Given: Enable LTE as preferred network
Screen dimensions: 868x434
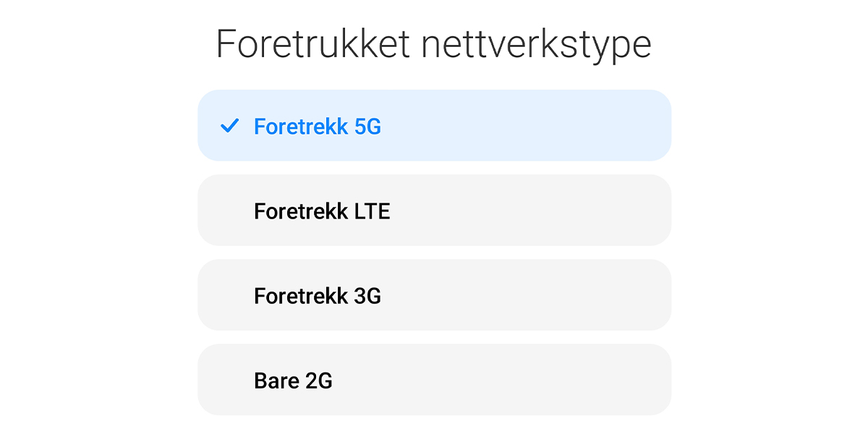Looking at the screenshot, I should point(434,210).
